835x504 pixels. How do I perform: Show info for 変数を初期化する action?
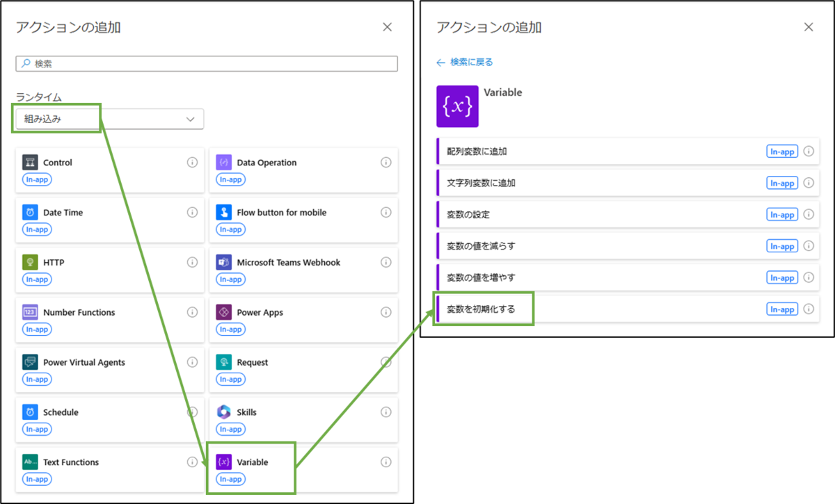coord(809,309)
